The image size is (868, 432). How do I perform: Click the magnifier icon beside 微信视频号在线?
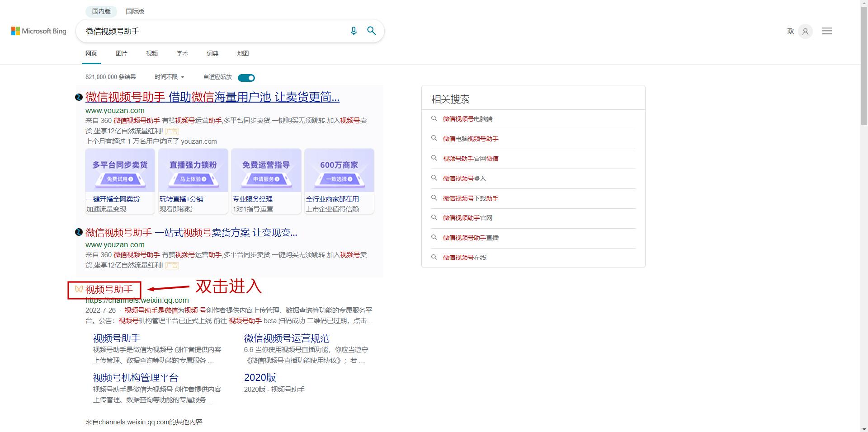pos(434,257)
